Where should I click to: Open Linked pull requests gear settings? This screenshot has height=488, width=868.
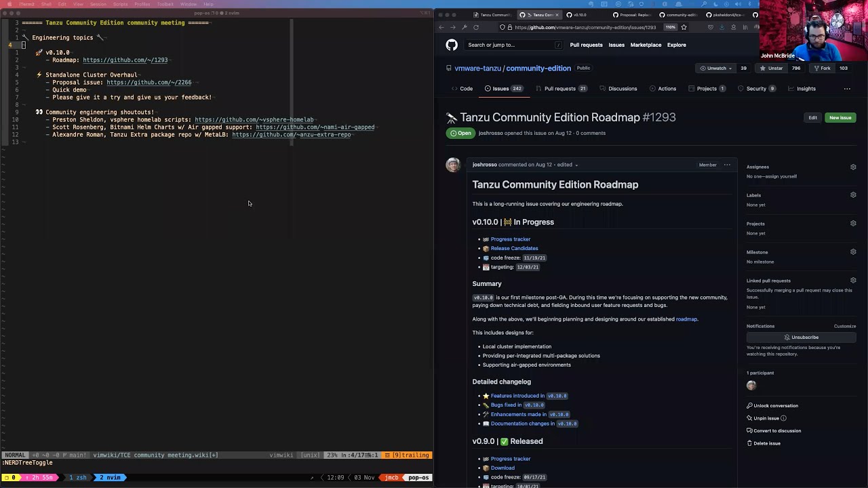[853, 281]
